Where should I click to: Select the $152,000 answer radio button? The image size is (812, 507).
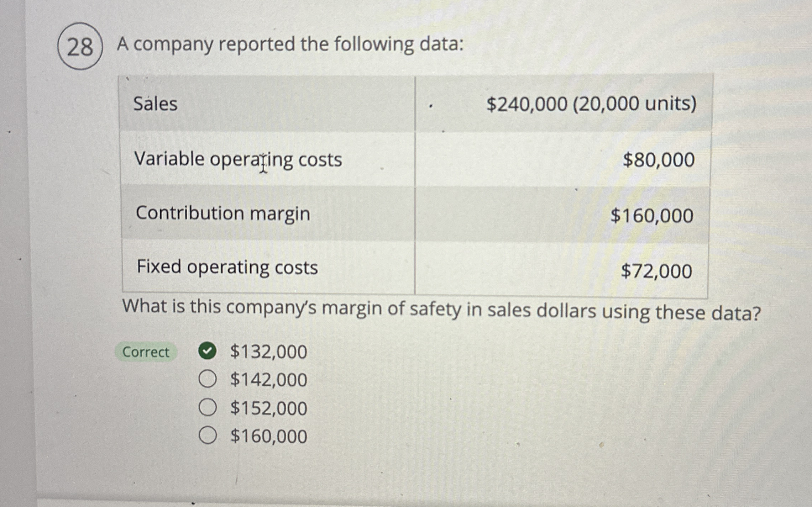[207, 407]
